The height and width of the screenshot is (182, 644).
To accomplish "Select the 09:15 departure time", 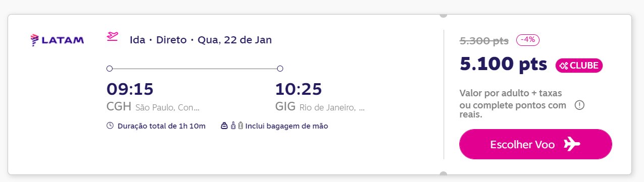I will [x=130, y=89].
